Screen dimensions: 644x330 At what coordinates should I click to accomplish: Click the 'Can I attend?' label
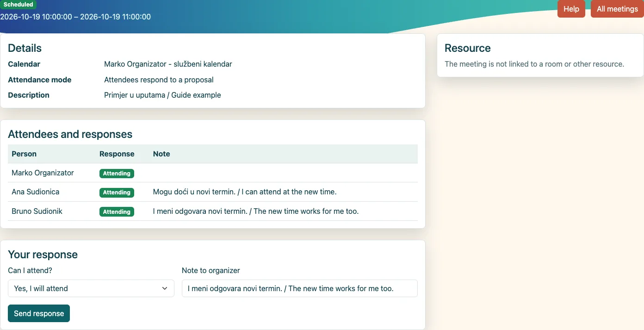coord(30,270)
